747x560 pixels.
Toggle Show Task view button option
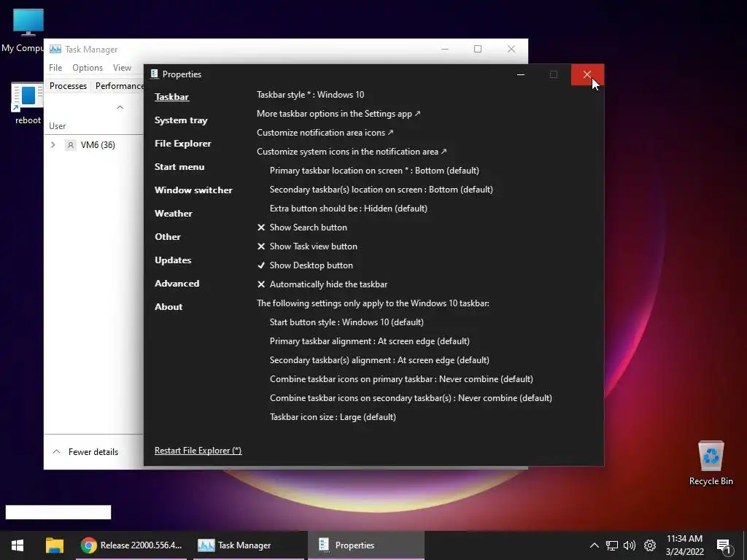pos(307,246)
